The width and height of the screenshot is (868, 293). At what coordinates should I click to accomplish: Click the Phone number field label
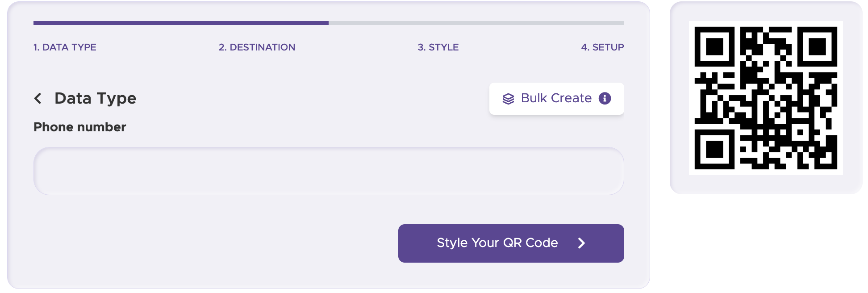(80, 127)
